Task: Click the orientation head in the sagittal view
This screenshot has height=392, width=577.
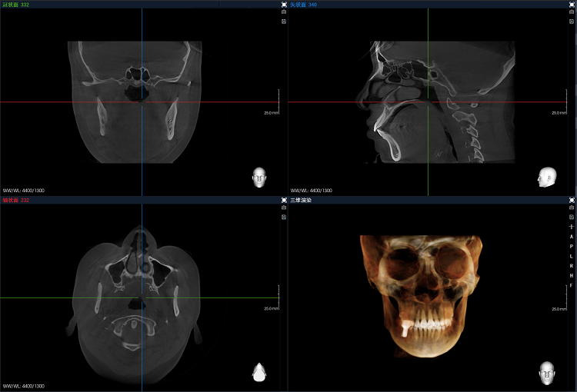Action: point(547,178)
